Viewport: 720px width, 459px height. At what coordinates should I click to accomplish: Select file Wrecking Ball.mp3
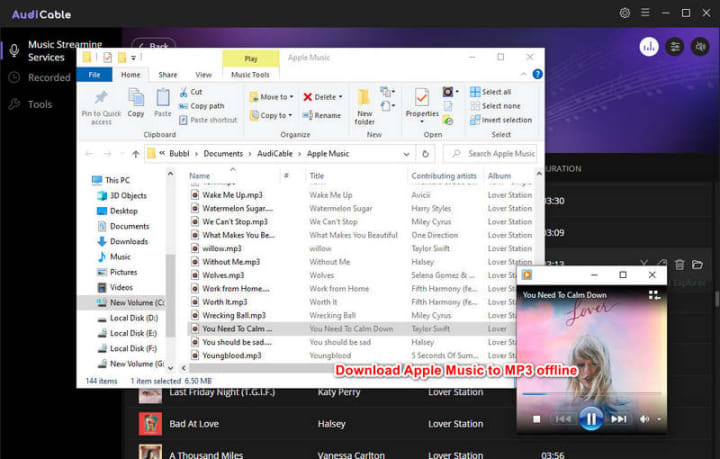point(234,315)
